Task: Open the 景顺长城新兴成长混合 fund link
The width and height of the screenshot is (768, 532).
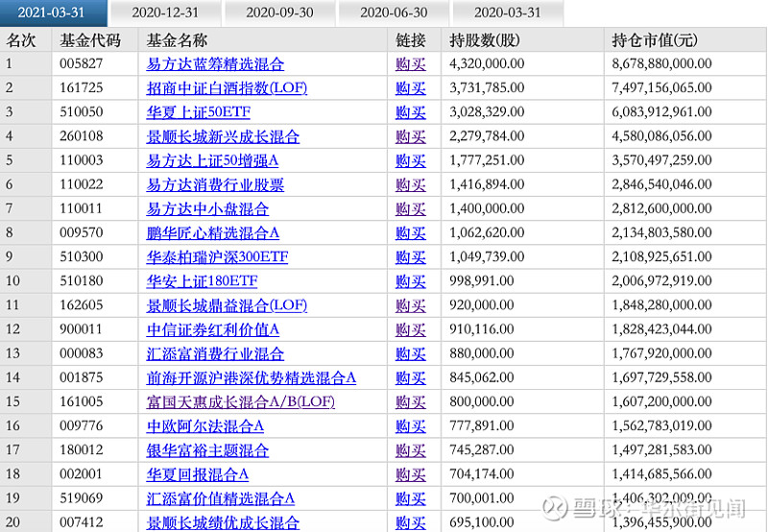Action: pos(223,136)
